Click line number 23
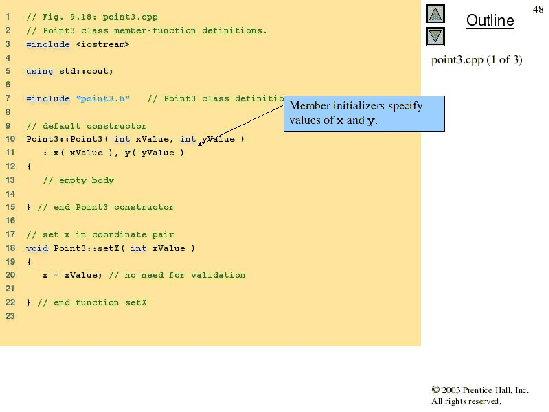 click(x=10, y=316)
